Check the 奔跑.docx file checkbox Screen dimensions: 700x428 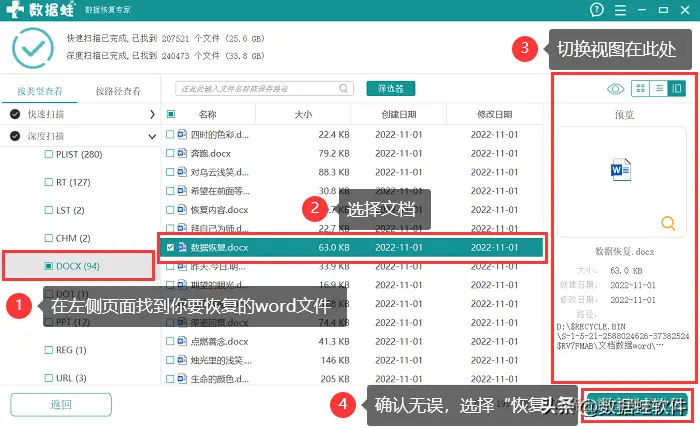(170, 153)
